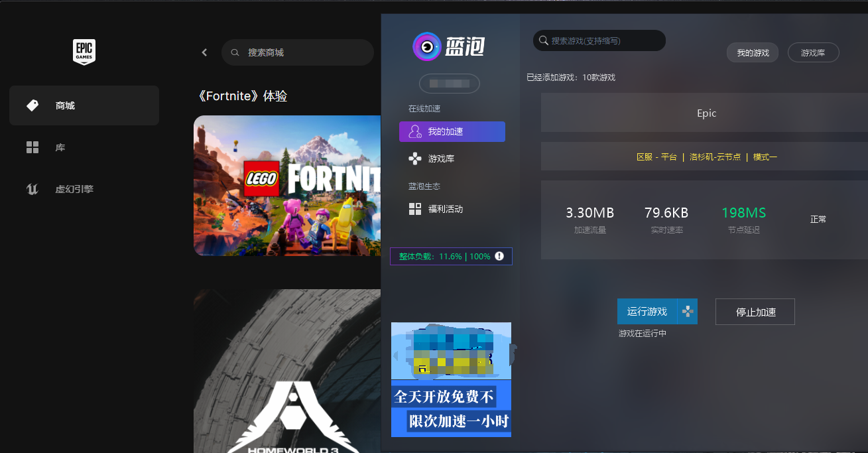Open 游戏库 in 蓝泡 sidebar
The height and width of the screenshot is (453, 868).
[441, 159]
